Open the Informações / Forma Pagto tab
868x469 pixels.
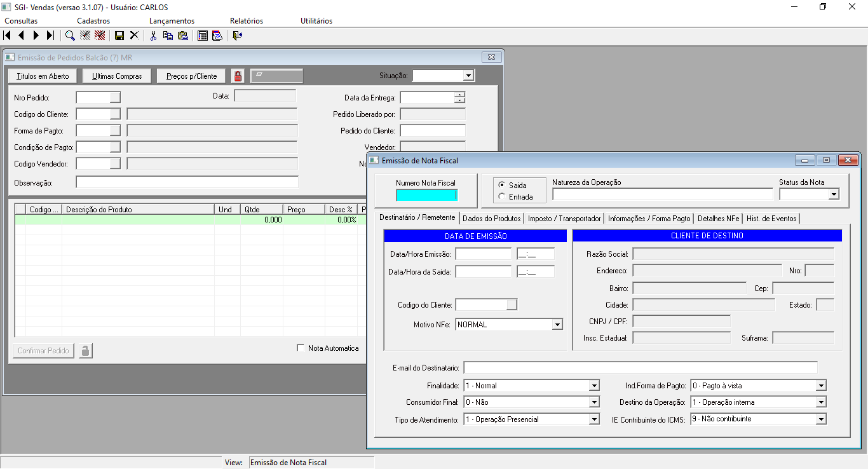[x=649, y=219]
